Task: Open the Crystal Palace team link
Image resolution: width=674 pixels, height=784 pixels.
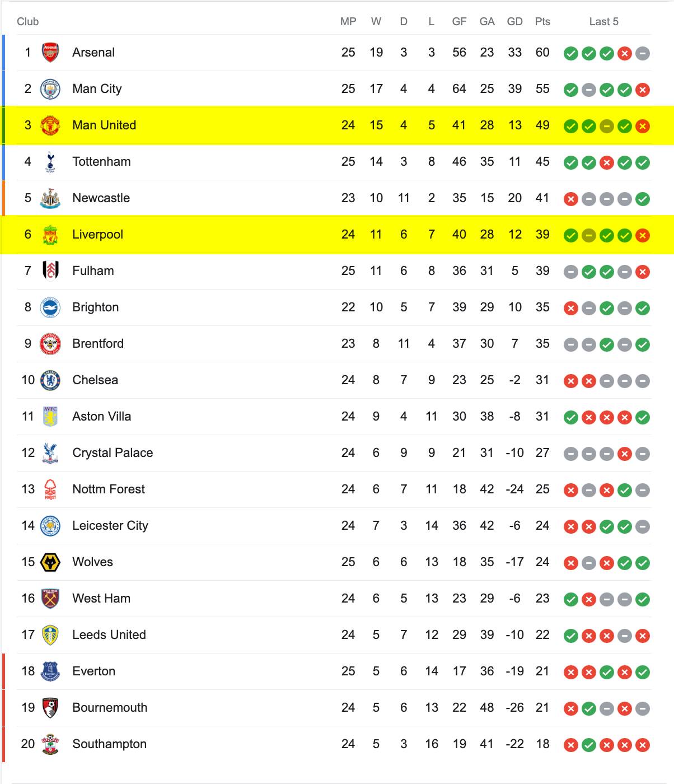Action: point(113,453)
